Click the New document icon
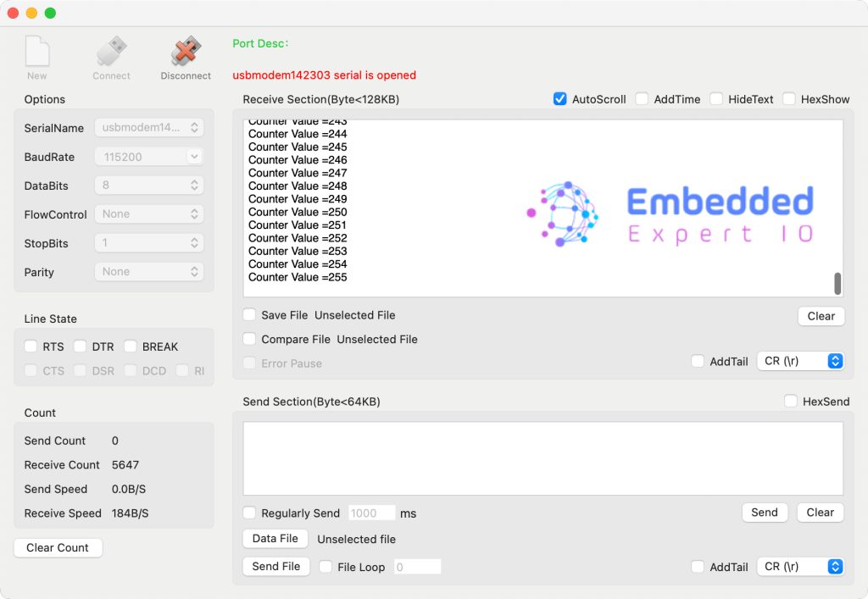The width and height of the screenshot is (868, 599). (37, 53)
